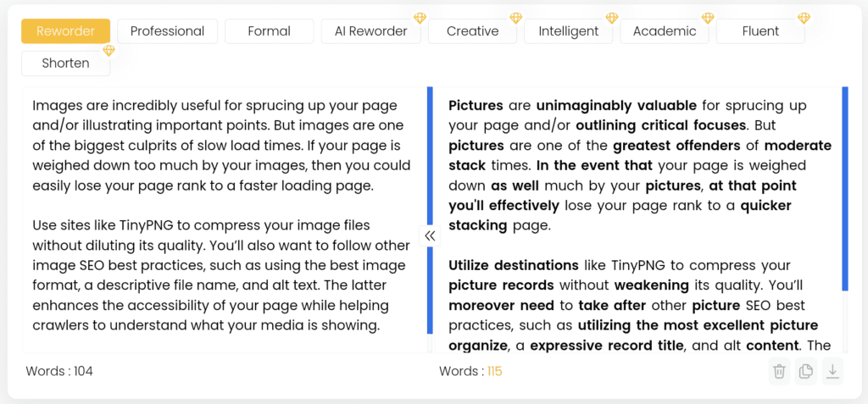Select the Shorten mode
Screen dimensions: 868x404
(65, 63)
